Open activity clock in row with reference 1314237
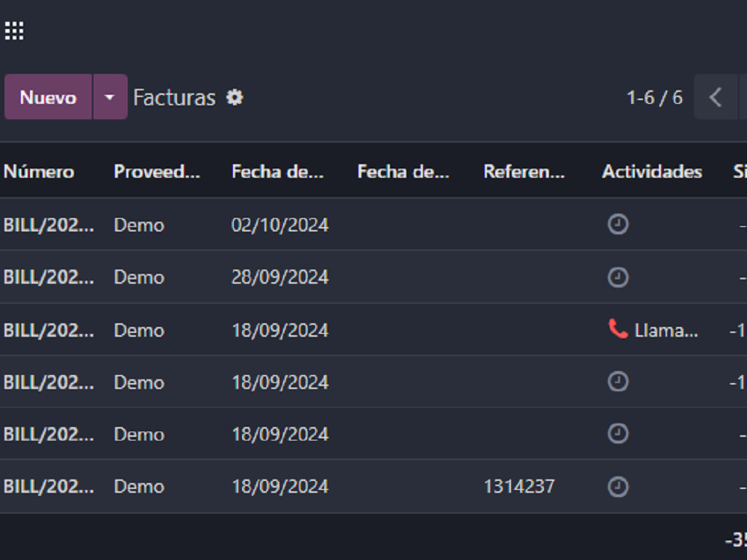This screenshot has width=747, height=560. pos(618,487)
